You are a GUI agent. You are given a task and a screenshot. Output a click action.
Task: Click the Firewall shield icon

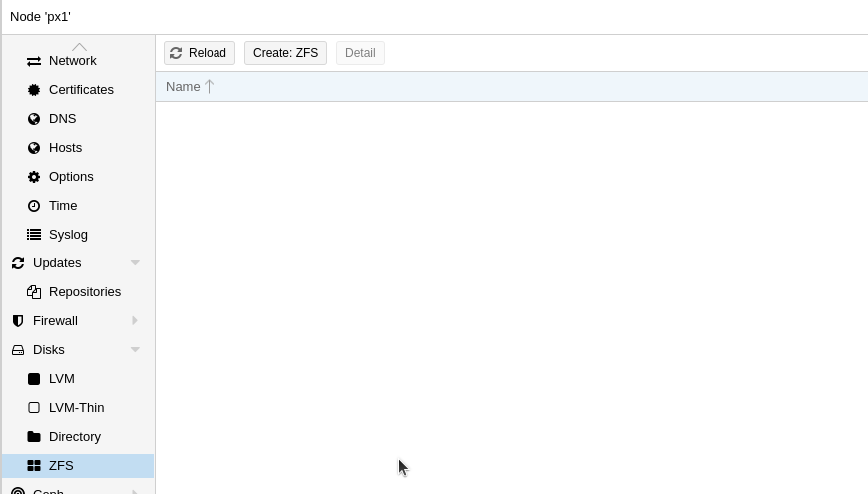click(18, 321)
